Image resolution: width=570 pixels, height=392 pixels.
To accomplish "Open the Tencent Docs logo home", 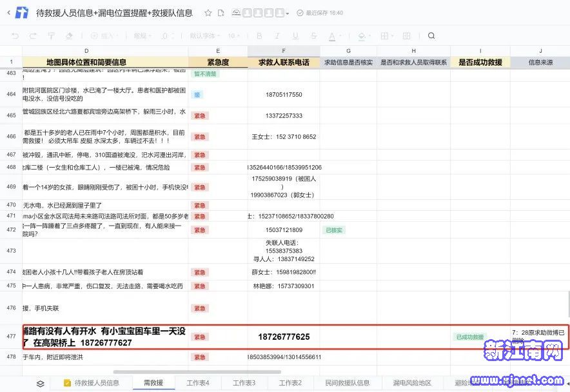I will pyautogui.click(x=22, y=13).
